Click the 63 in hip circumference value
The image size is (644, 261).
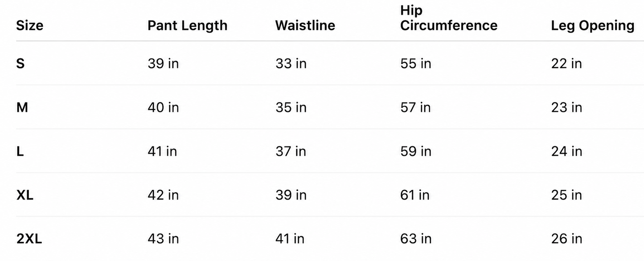(x=415, y=239)
